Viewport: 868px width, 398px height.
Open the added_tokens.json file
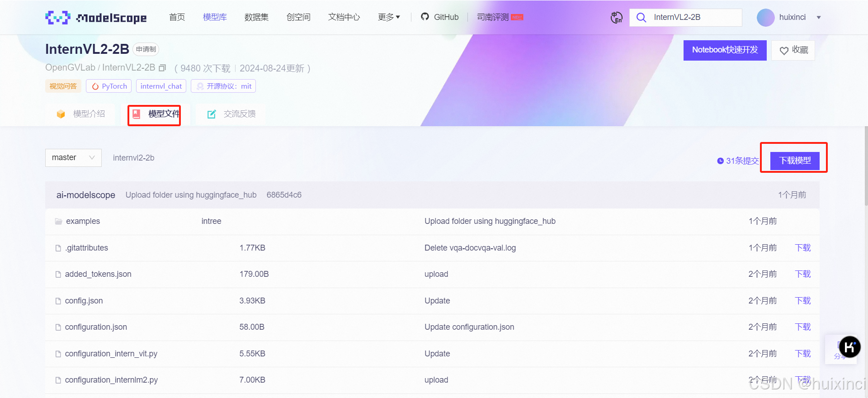(98, 274)
